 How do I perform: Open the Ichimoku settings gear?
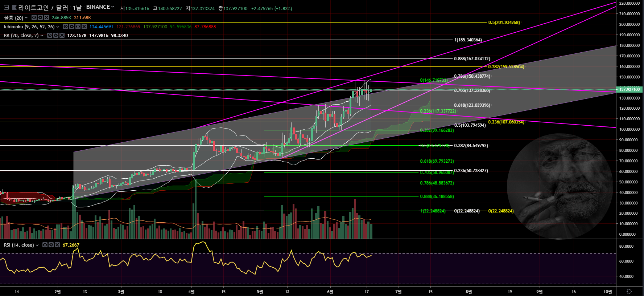coord(72,27)
